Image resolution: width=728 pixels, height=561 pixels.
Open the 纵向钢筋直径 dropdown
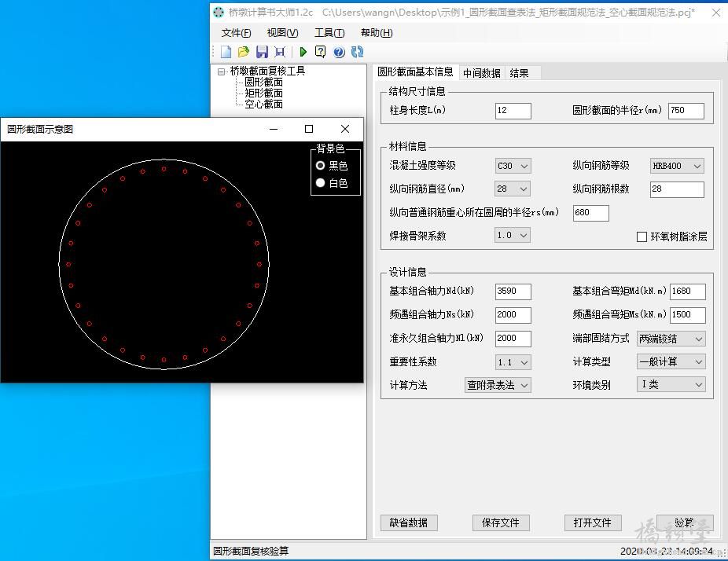coord(513,189)
